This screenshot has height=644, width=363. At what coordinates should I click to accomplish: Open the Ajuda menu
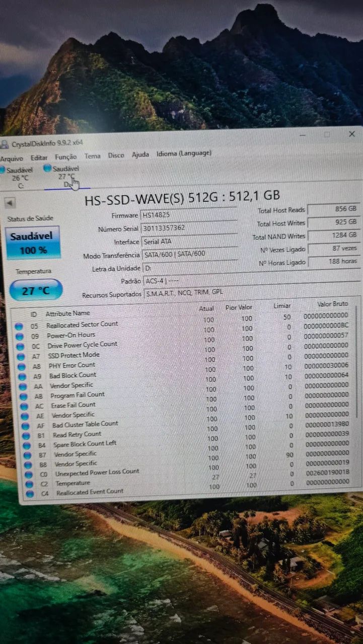(140, 154)
